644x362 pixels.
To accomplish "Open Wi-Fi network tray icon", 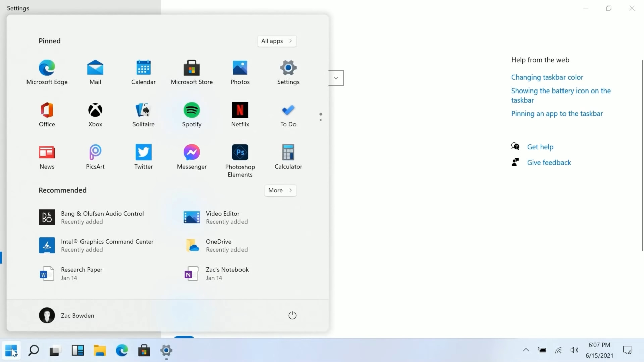I will point(558,350).
